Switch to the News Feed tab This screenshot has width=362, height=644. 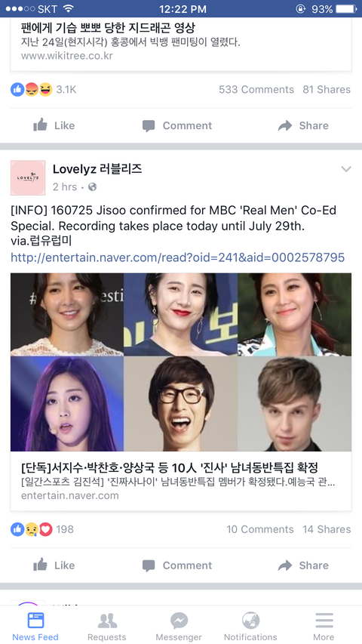35,627
